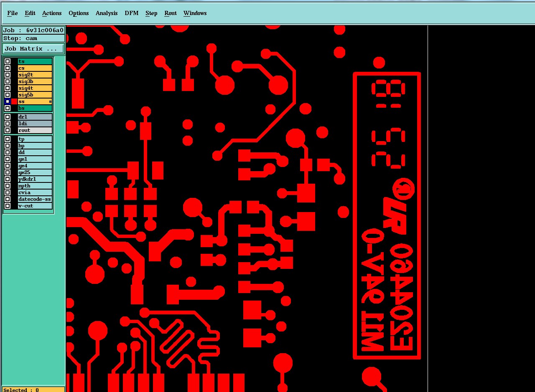This screenshot has height=392, width=535.
Task: Toggle the sig2t layer checkbox
Action: point(8,75)
